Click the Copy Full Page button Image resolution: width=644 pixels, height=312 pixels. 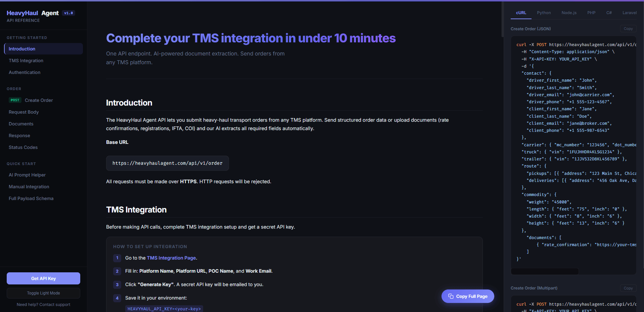pos(468,296)
